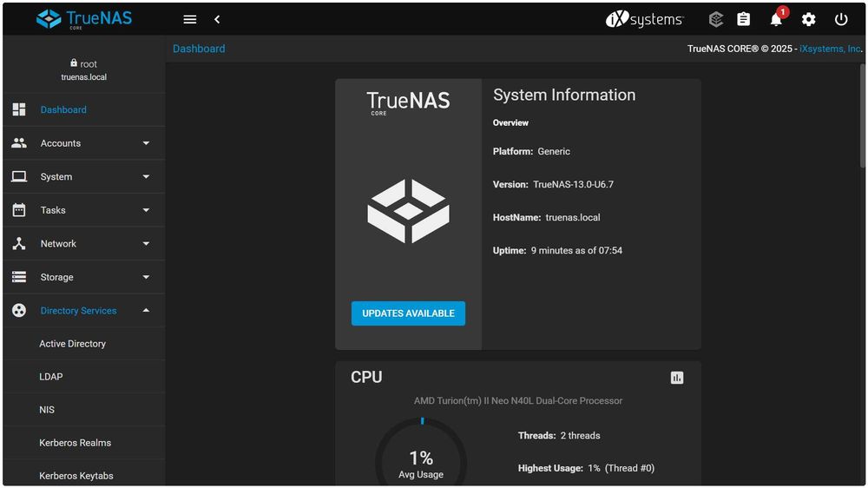Click the AMD Turion processor name

click(x=518, y=400)
